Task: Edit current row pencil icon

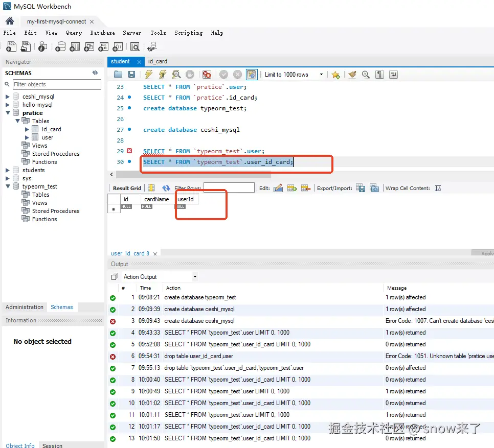Action: (x=278, y=188)
